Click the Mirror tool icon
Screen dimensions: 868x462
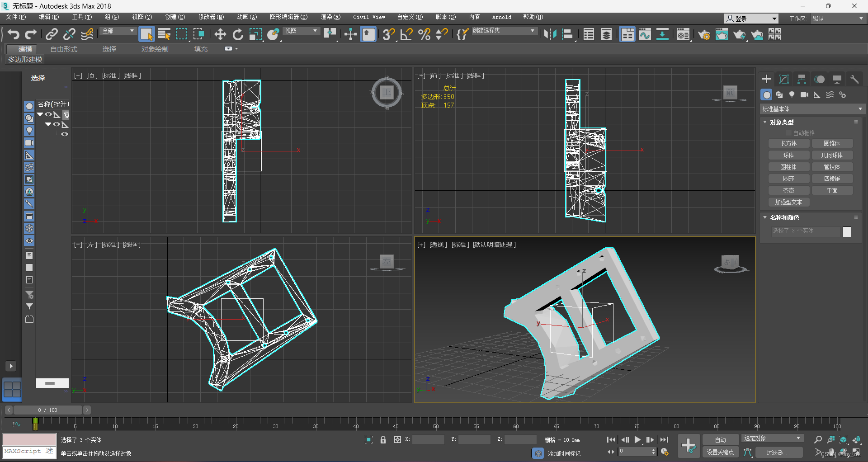tap(550, 34)
